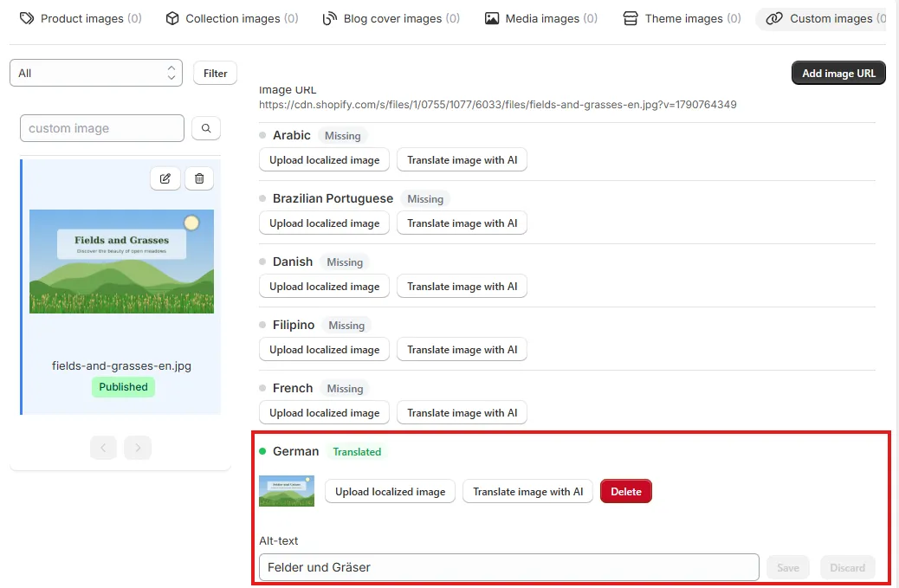Click the Discard button for alt-text
This screenshot has width=899, height=588.
tap(847, 567)
